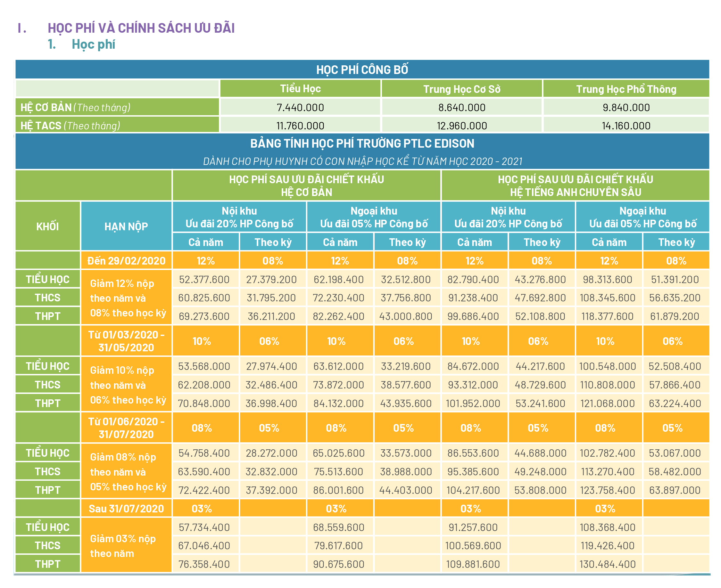The width and height of the screenshot is (721, 588).
Task: Click the HẠN NỘP column header
Action: point(126,226)
